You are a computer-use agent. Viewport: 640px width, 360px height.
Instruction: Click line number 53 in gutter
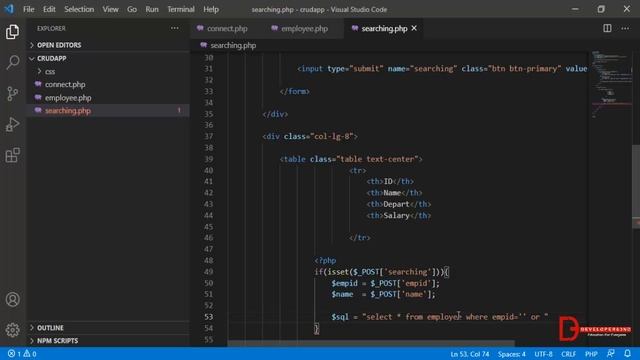pyautogui.click(x=209, y=317)
